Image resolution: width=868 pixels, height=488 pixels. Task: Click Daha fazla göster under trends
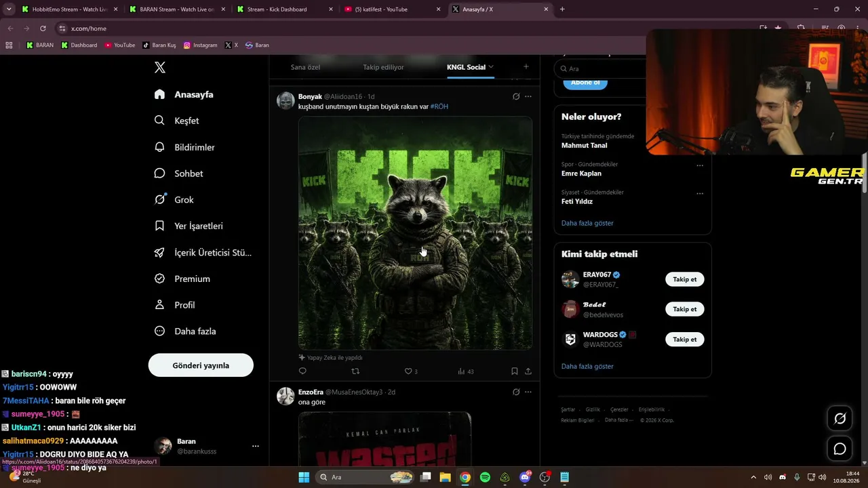point(587,223)
